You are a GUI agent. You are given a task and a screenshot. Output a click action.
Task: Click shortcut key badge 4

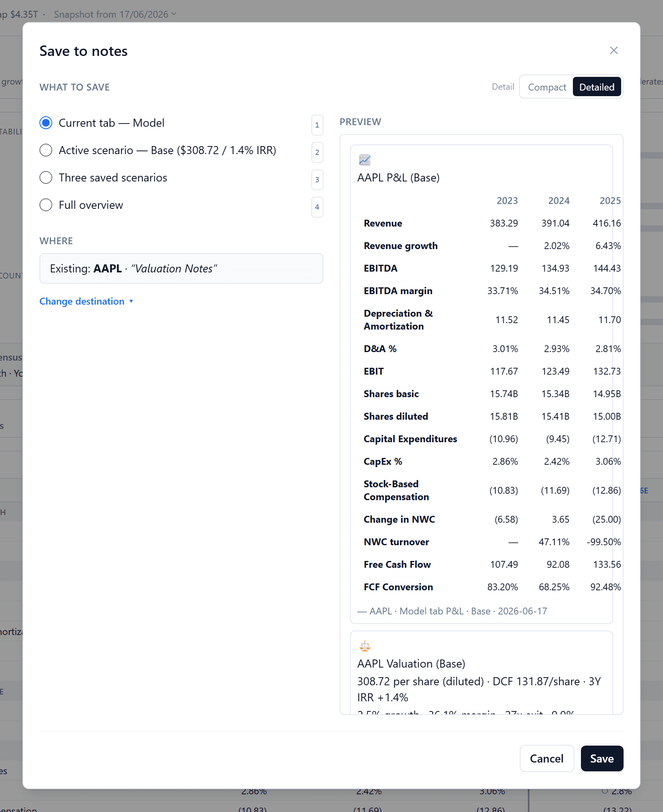(317, 207)
